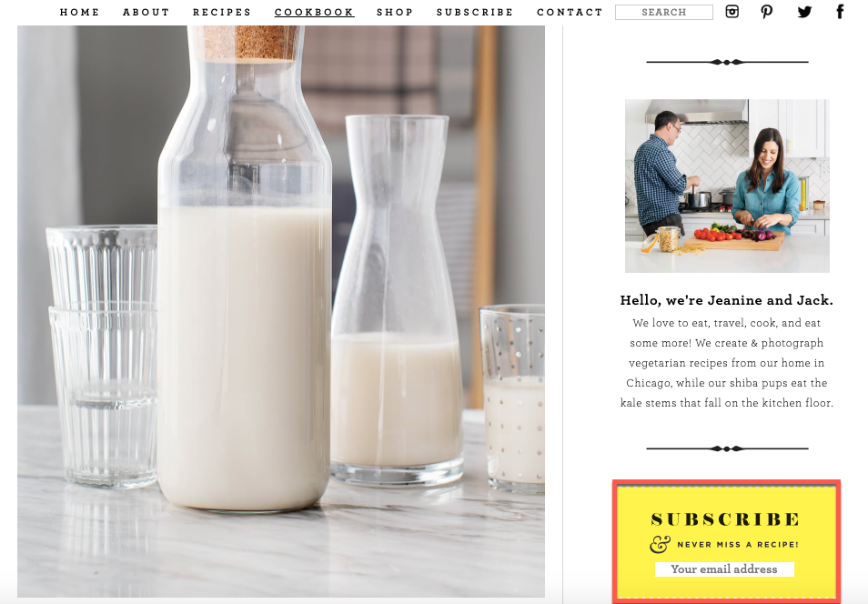The height and width of the screenshot is (604, 868).
Task: Click the decorative divider above the photo
Action: (727, 62)
